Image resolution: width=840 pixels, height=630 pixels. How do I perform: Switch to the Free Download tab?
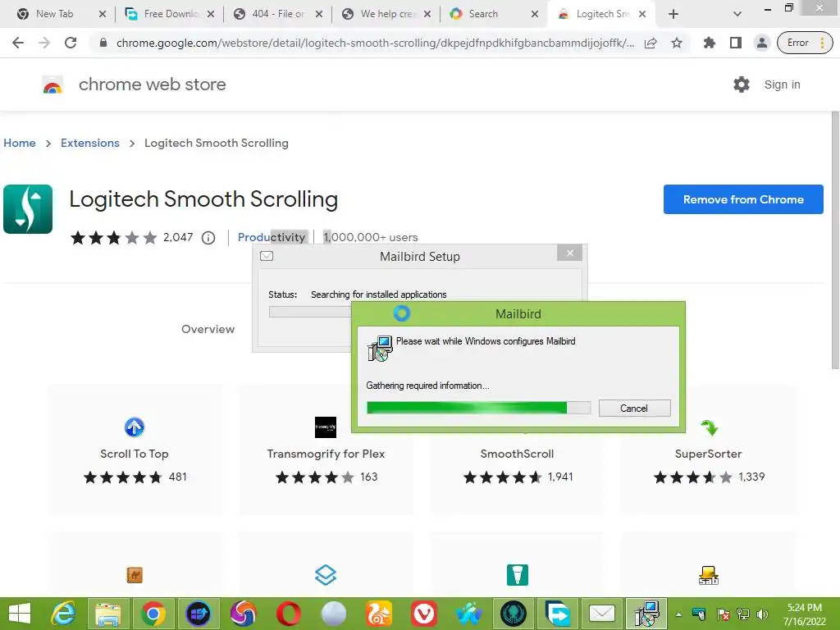[x=170, y=14]
